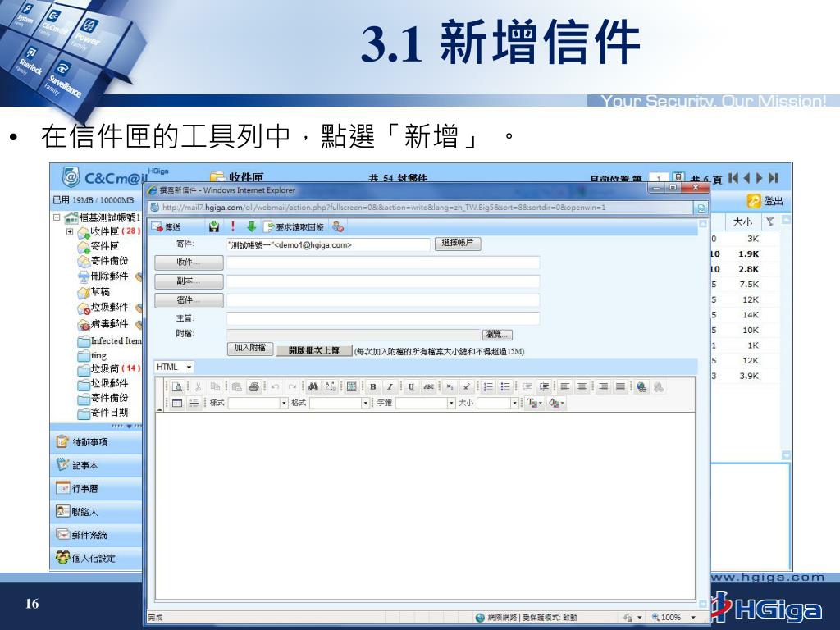Click the insert hyperlink globe icon

point(641,387)
